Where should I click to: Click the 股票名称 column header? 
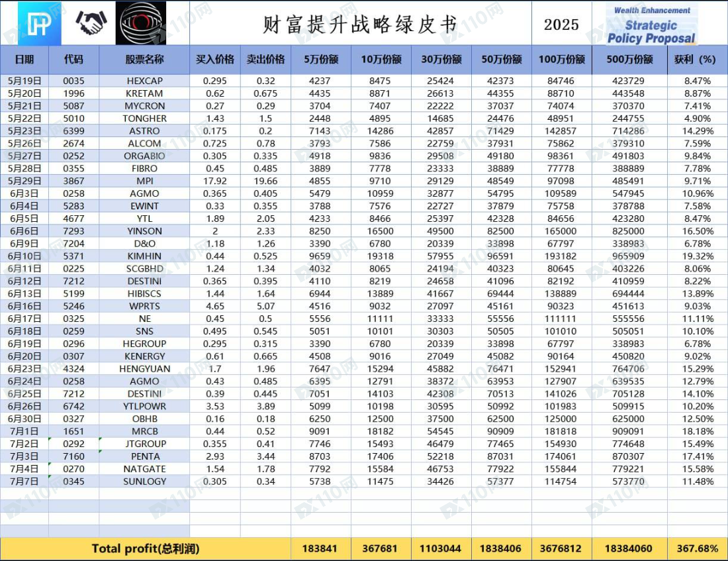[144, 60]
